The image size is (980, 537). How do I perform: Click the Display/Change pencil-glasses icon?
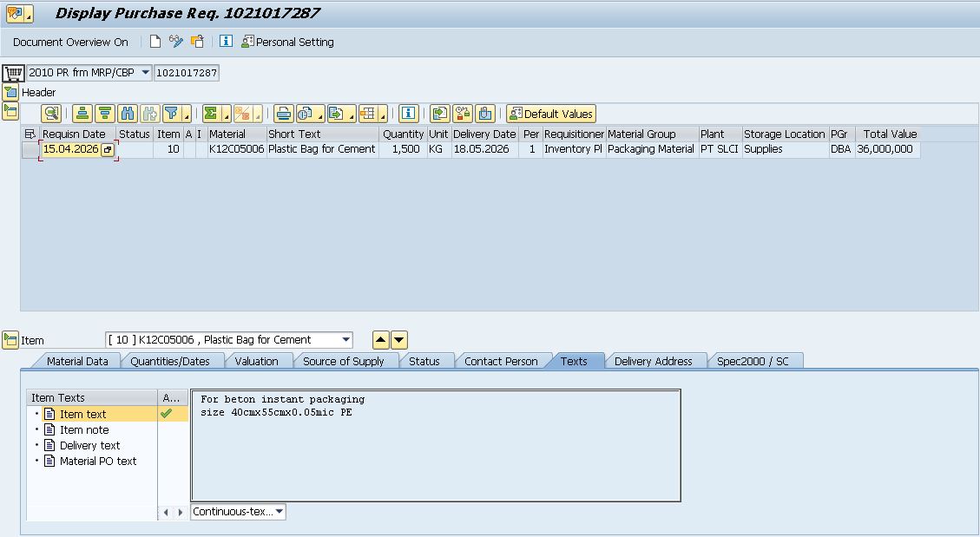tap(176, 42)
